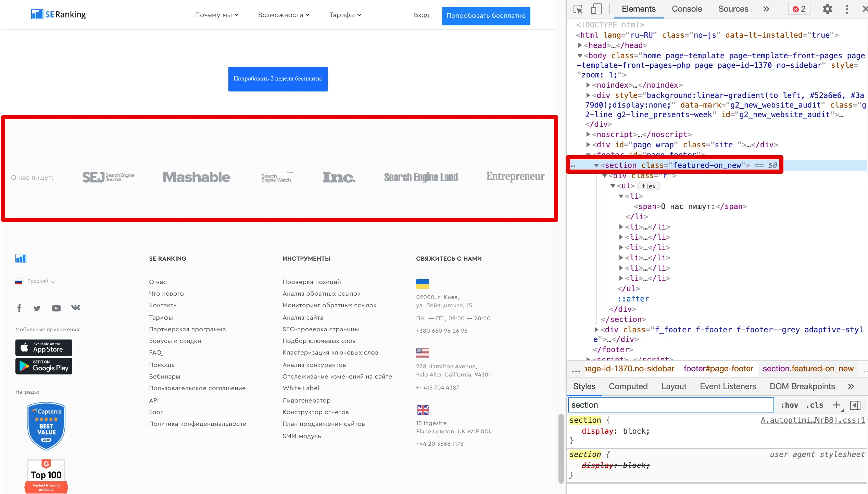Open the Twitter social icon
This screenshot has width=868, height=494.
tap(37, 308)
